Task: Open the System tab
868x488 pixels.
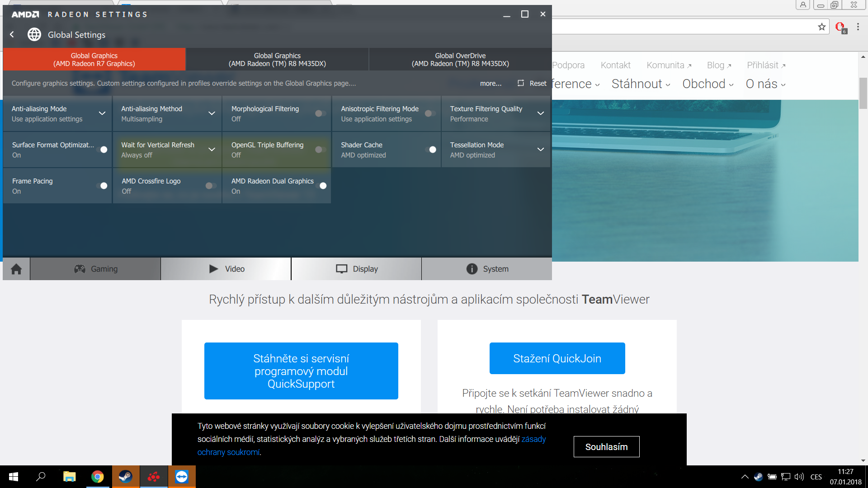Action: coord(487,269)
